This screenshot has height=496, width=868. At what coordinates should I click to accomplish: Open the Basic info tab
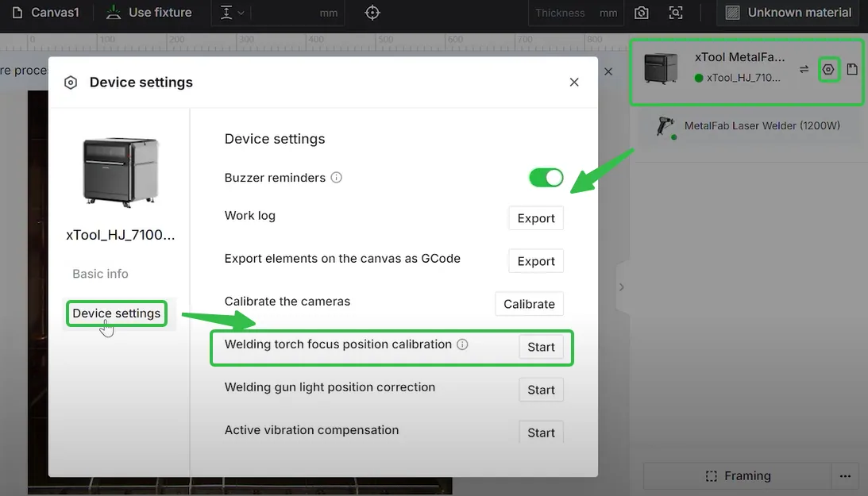pyautogui.click(x=100, y=274)
